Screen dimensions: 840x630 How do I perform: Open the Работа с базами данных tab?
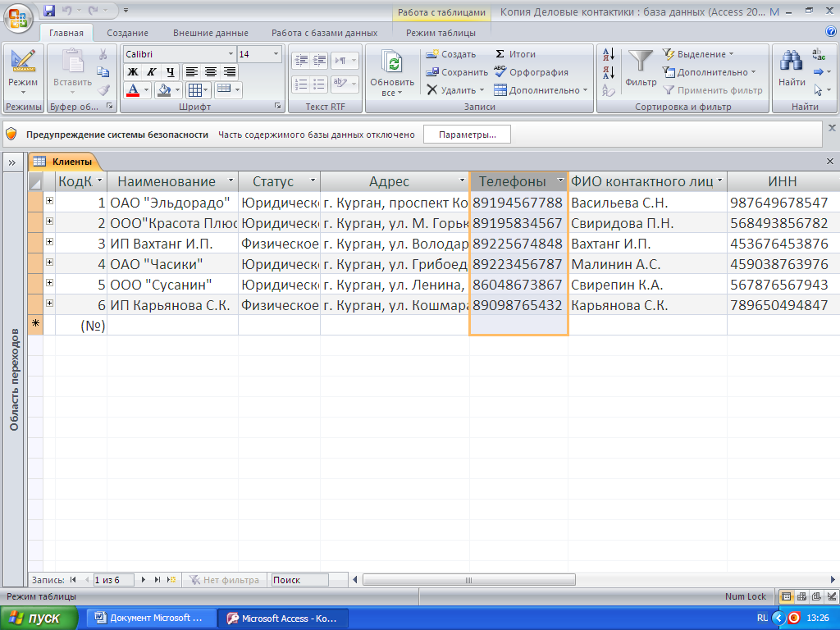(324, 33)
